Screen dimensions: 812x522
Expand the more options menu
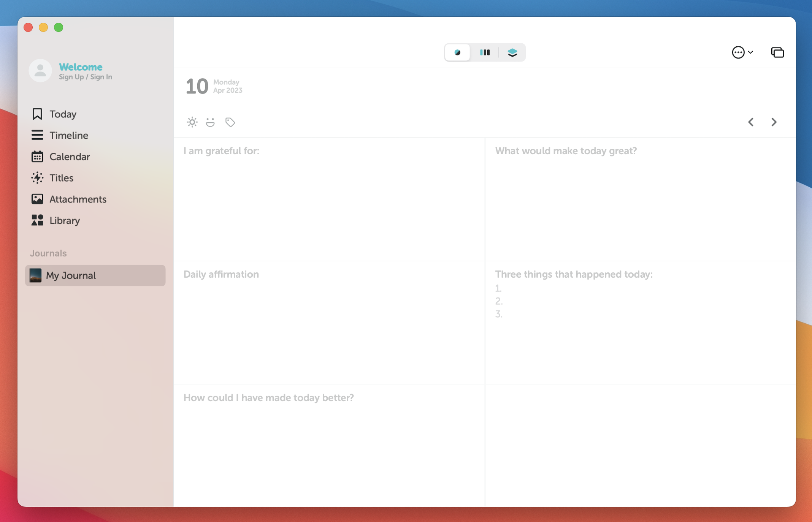pyautogui.click(x=741, y=52)
